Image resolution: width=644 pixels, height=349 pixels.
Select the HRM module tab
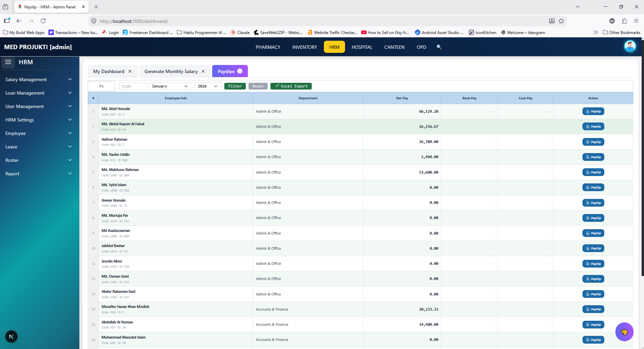(334, 47)
